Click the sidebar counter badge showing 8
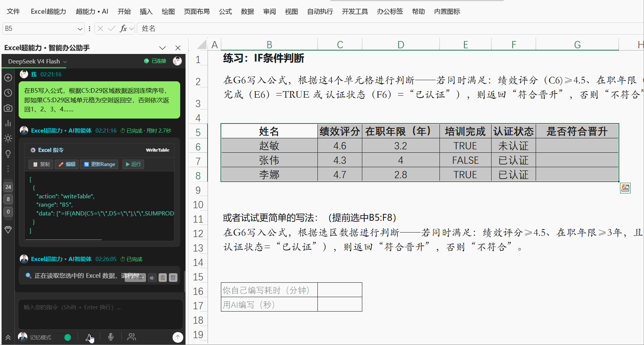Screen dimensions: 644x345 (8, 199)
